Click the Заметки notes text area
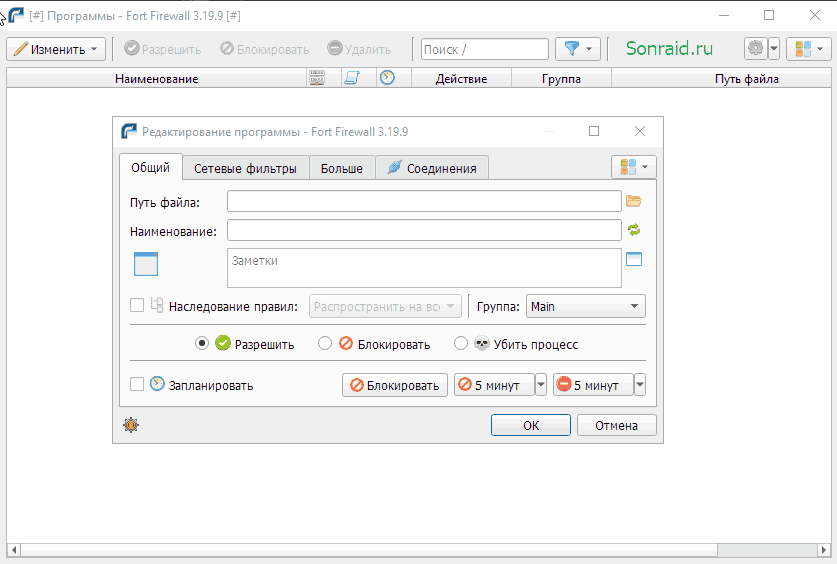837x564 pixels. [424, 268]
